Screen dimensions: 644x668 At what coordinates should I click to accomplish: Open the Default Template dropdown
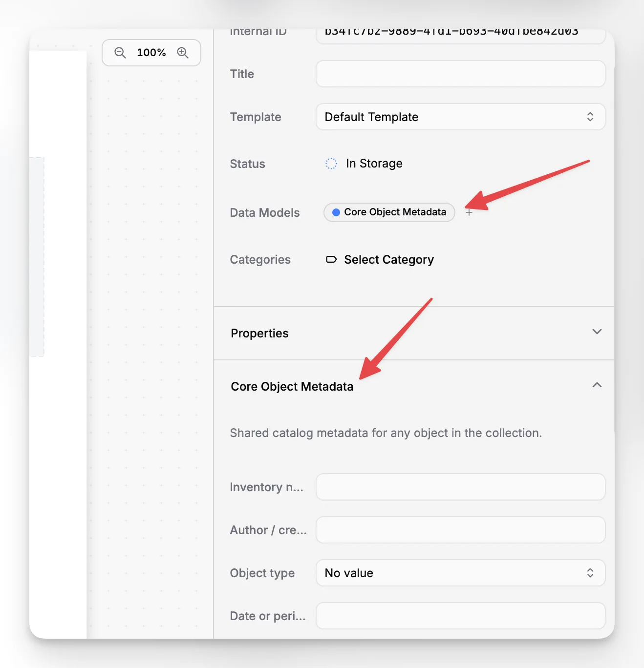coord(460,117)
